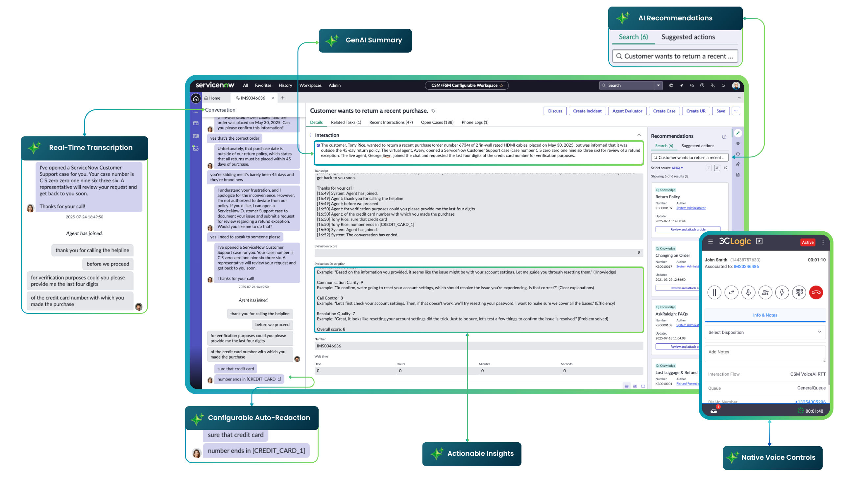Click the star favorites icon beside 3CLogic logo
868x488 pixels.
coord(759,241)
